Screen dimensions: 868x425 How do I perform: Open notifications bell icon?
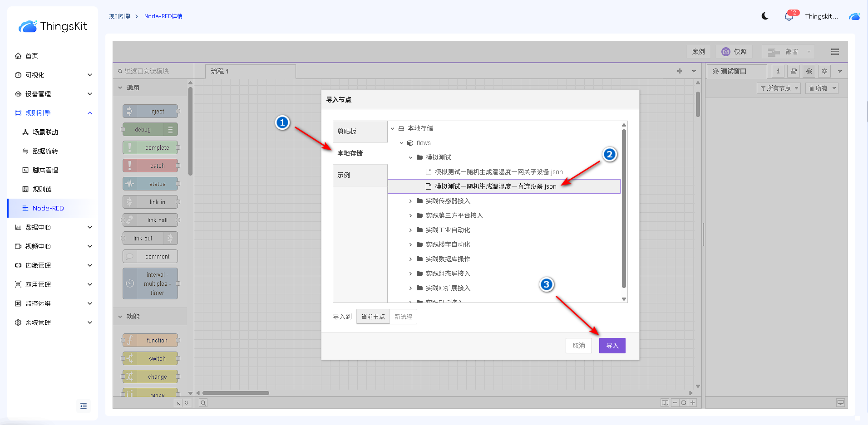pos(789,17)
